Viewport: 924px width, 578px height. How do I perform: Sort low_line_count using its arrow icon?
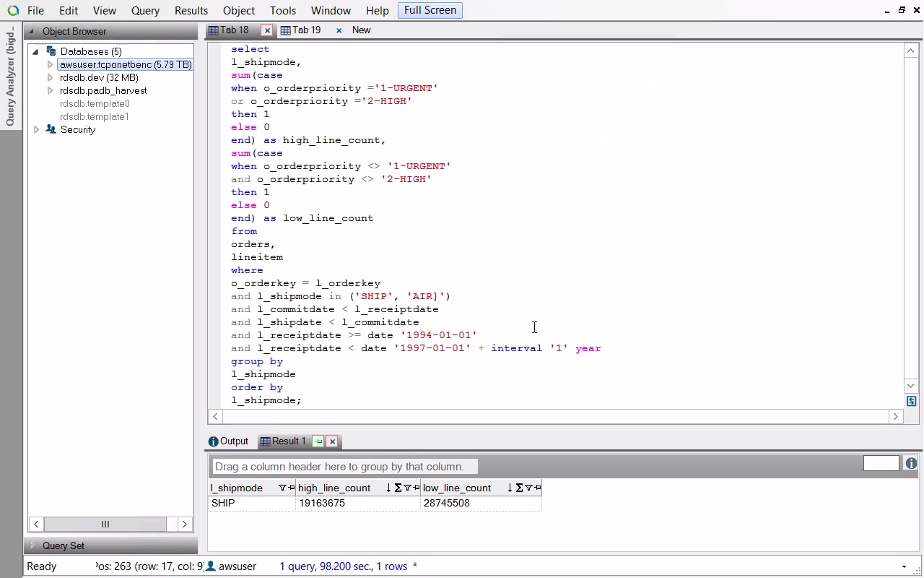point(510,488)
